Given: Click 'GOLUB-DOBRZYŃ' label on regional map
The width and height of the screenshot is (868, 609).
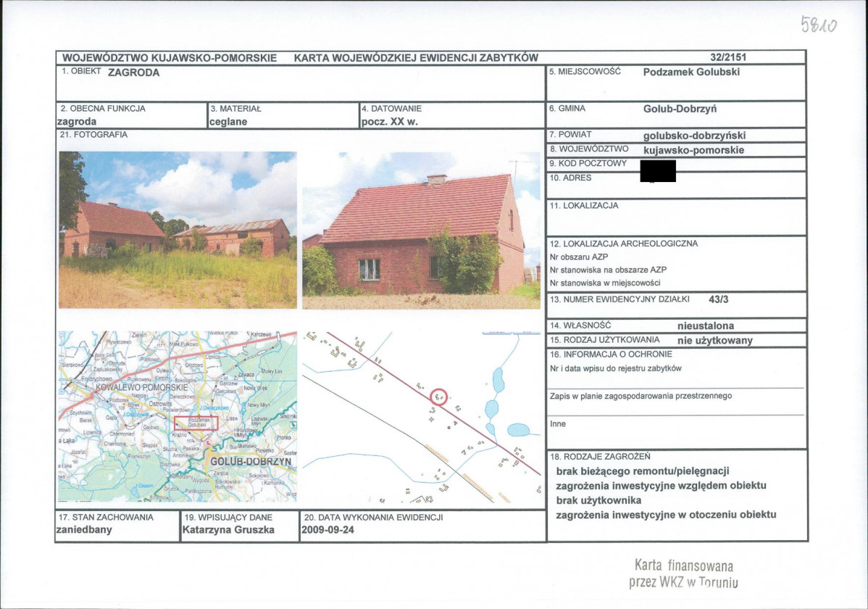Looking at the screenshot, I should 251,461.
